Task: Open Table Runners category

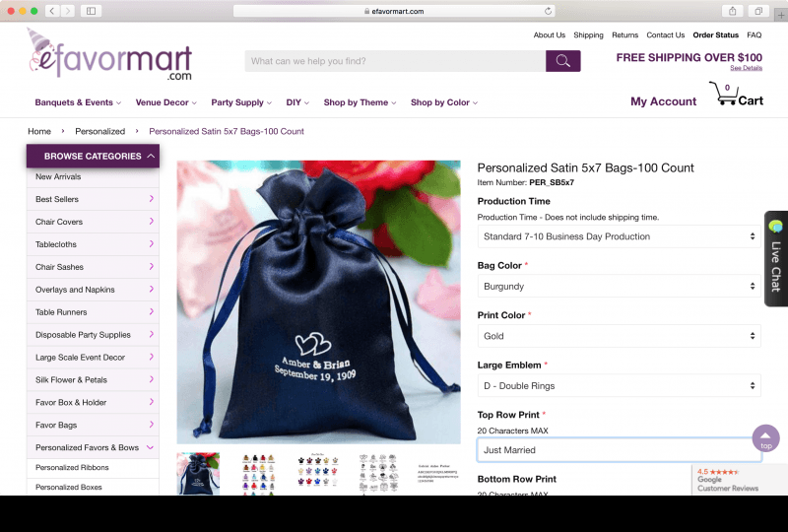Action: click(93, 311)
